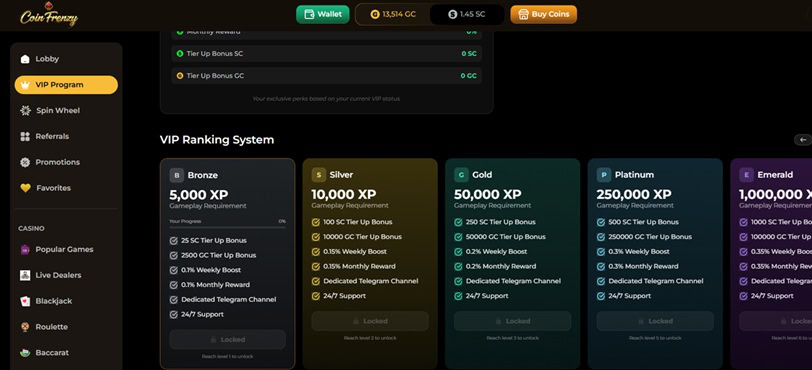The height and width of the screenshot is (370, 812).
Task: Click the Blackjack cards icon
Action: pyautogui.click(x=25, y=301)
